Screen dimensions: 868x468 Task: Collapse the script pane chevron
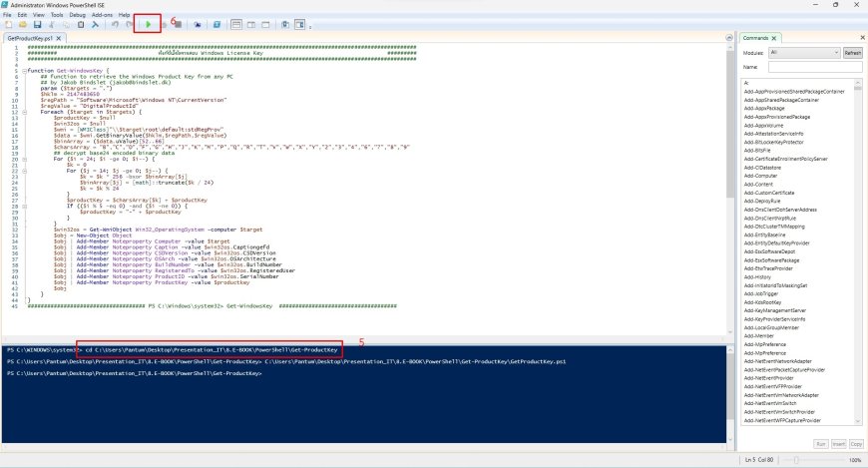[729, 38]
